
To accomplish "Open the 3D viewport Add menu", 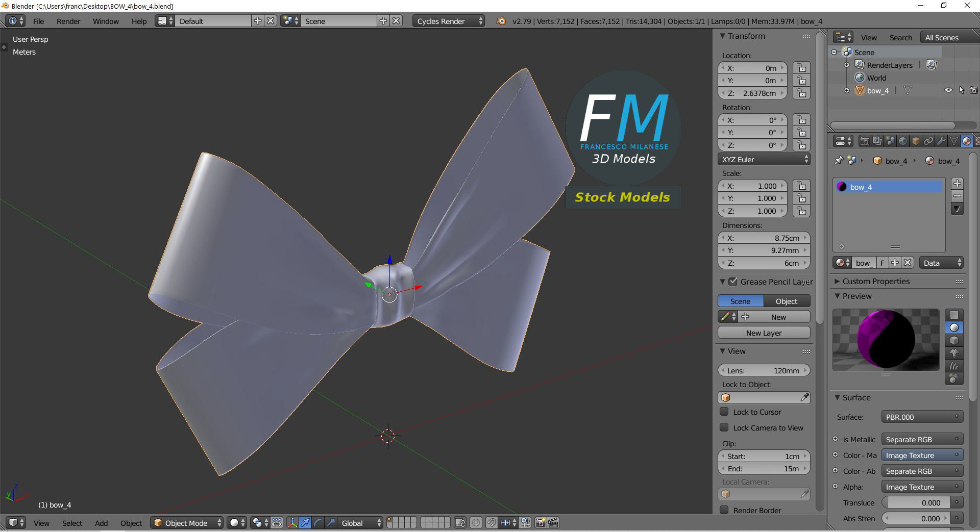I will [101, 523].
